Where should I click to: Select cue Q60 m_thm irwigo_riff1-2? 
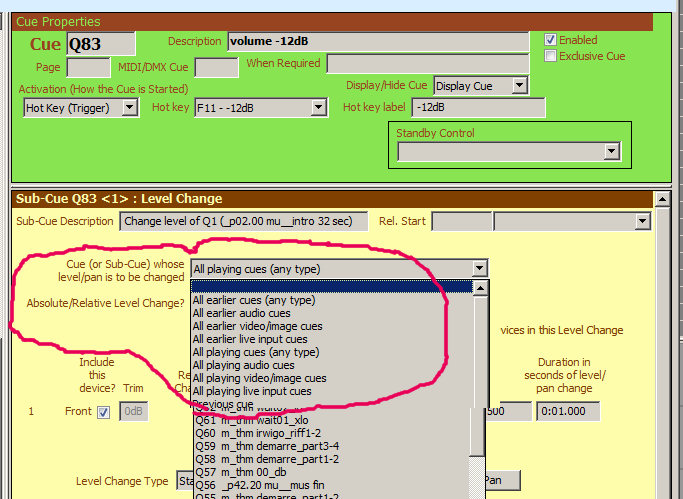256,432
